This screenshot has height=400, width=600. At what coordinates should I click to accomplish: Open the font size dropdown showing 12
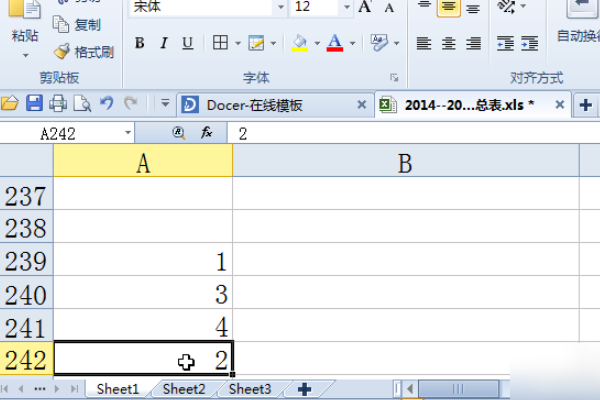pos(347,7)
